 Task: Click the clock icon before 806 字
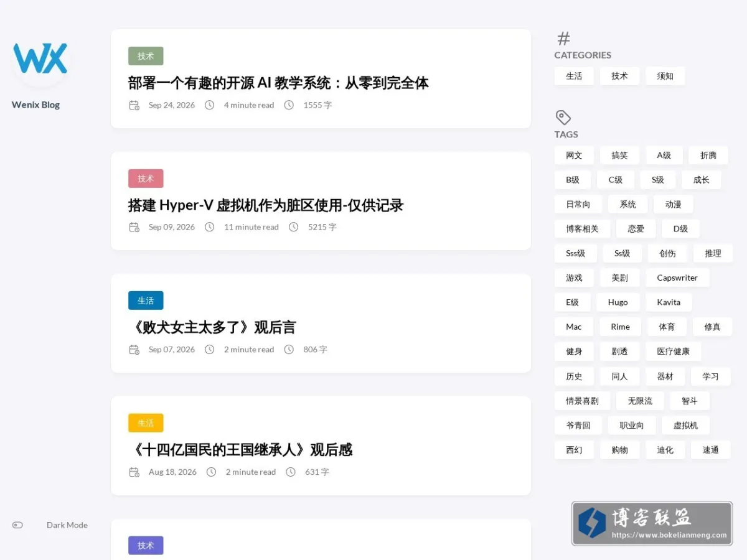(289, 350)
